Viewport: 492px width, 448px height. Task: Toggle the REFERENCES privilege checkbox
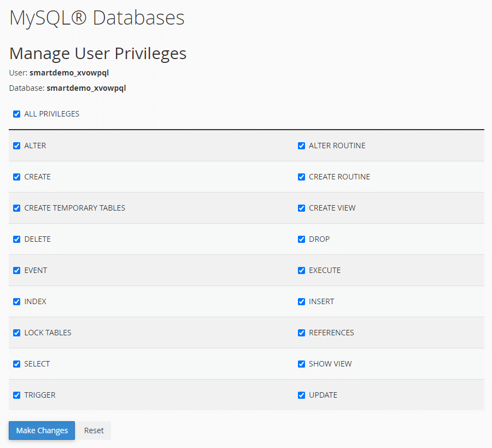301,333
